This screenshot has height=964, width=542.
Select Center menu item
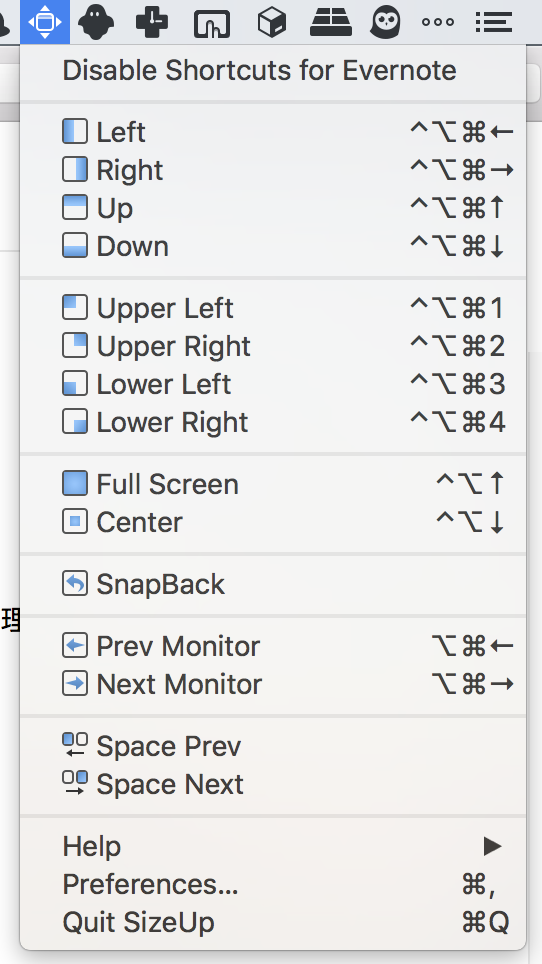[273, 522]
